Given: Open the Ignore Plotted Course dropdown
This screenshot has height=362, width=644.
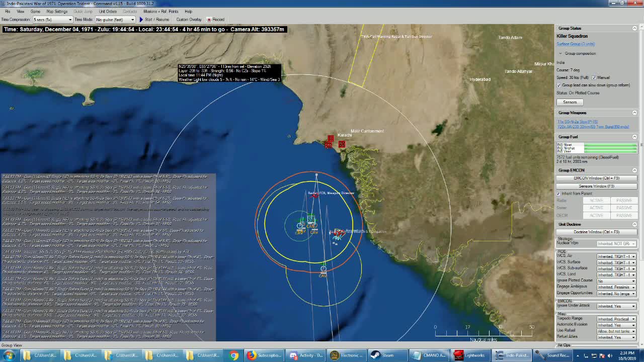Looking at the screenshot, I should 616,281.
